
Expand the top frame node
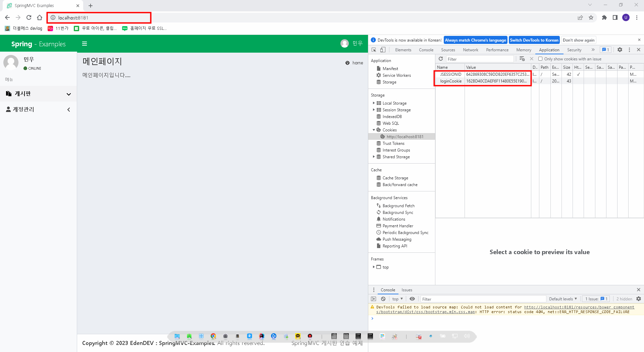[374, 267]
